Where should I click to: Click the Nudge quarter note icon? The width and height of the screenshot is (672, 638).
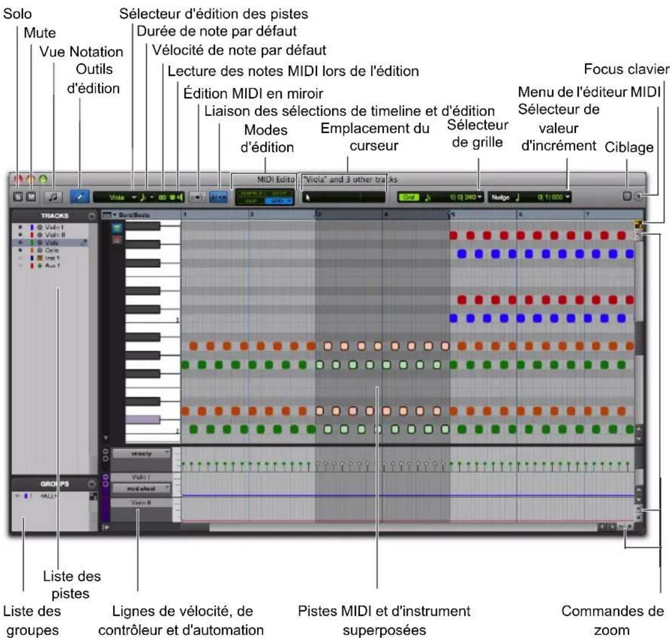click(517, 197)
